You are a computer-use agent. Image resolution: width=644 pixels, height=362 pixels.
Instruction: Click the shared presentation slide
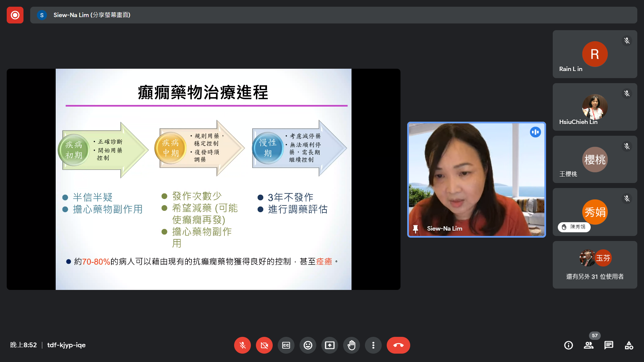pyautogui.click(x=204, y=179)
